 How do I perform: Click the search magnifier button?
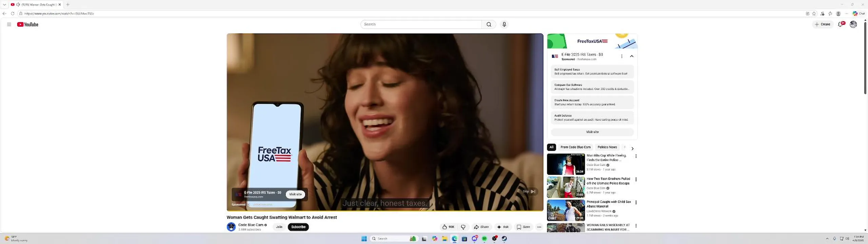pos(489,24)
